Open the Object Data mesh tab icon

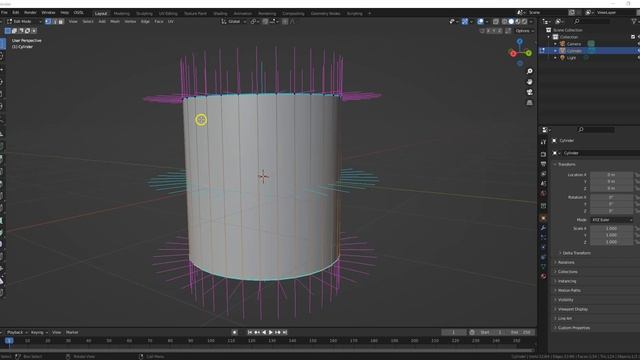pyautogui.click(x=543, y=267)
